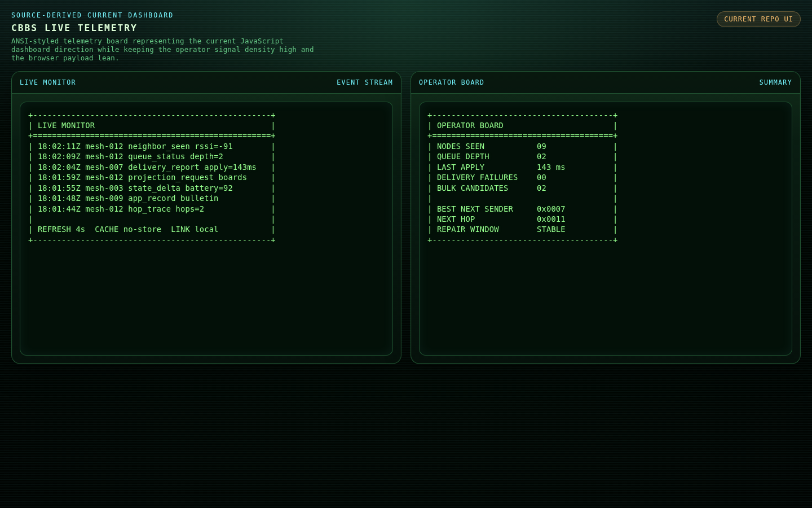Click the NODES SEEN value 09
The height and width of the screenshot is (508, 812).
pyautogui.click(x=541, y=146)
